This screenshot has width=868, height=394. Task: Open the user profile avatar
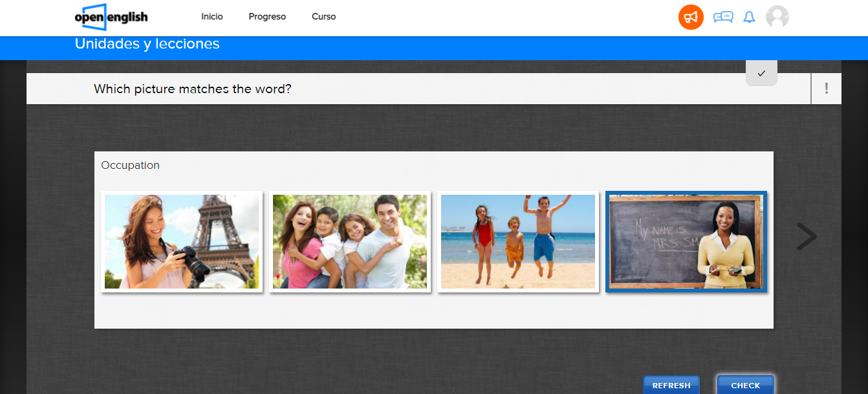pos(777,17)
